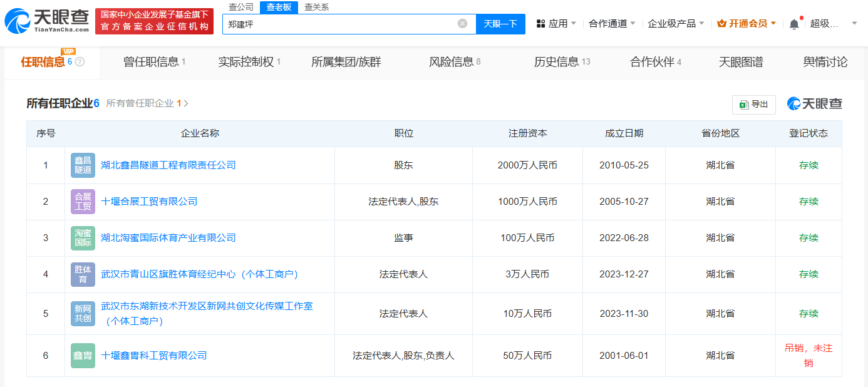Click the 鑫昌隧道 company logo
The image size is (868, 387).
83,165
